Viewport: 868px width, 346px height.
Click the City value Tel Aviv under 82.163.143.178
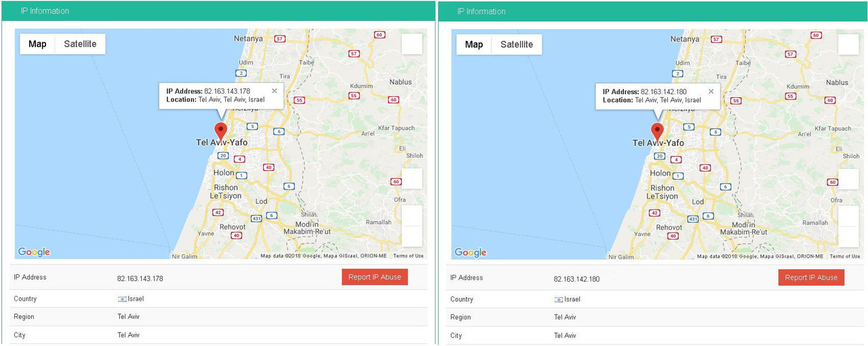pyautogui.click(x=128, y=335)
